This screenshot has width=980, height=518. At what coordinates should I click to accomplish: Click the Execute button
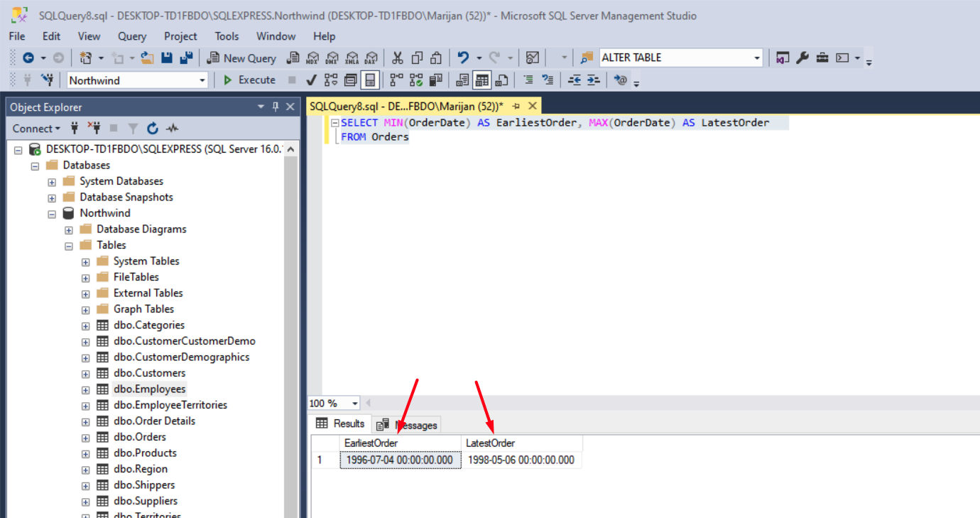(249, 80)
